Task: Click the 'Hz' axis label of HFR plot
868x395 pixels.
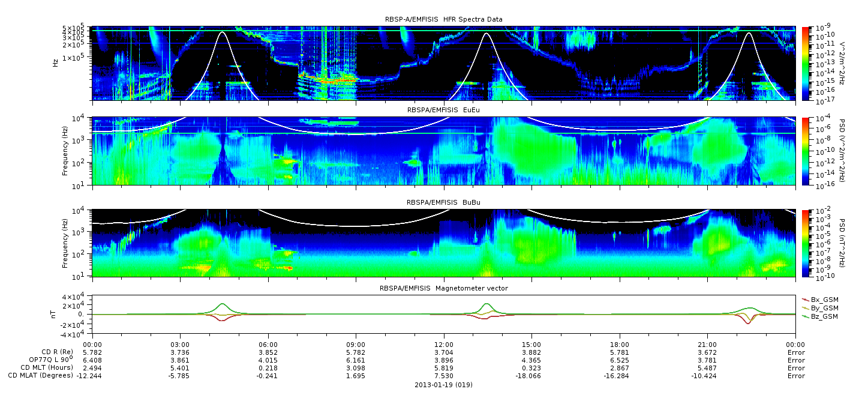Action: (x=55, y=63)
